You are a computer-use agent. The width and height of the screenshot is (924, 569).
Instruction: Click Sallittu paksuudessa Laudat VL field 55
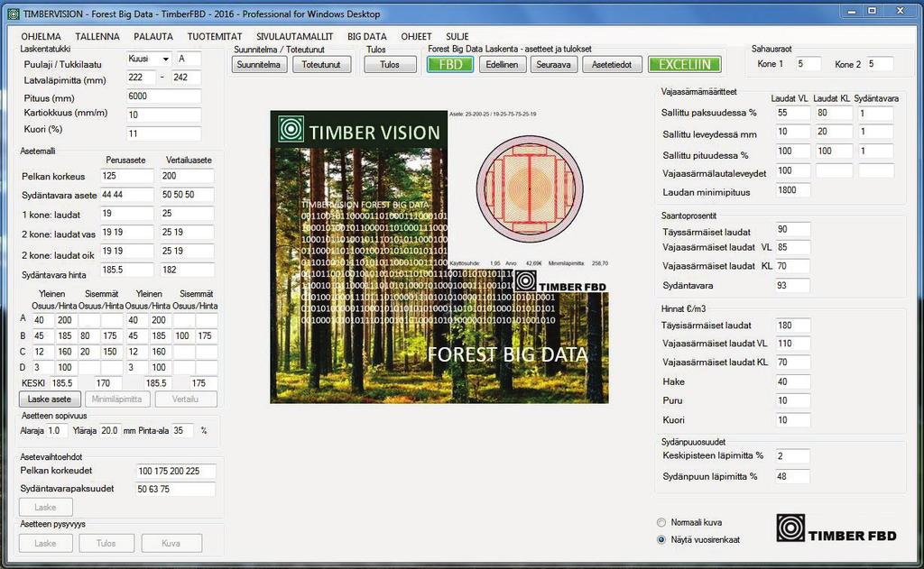click(x=792, y=113)
